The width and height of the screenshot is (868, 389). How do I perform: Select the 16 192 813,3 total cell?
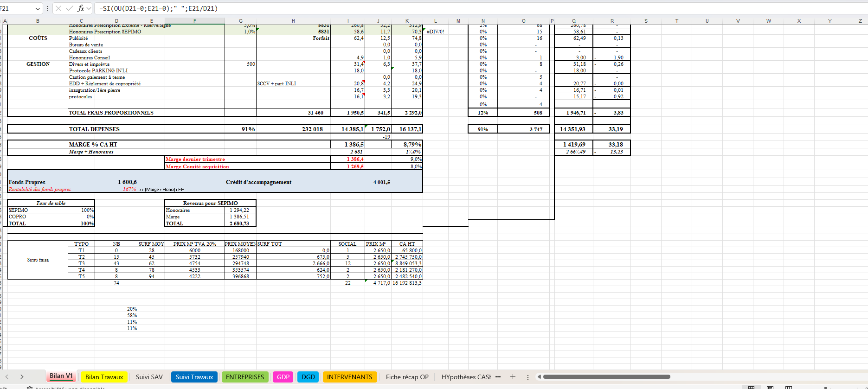click(x=407, y=283)
